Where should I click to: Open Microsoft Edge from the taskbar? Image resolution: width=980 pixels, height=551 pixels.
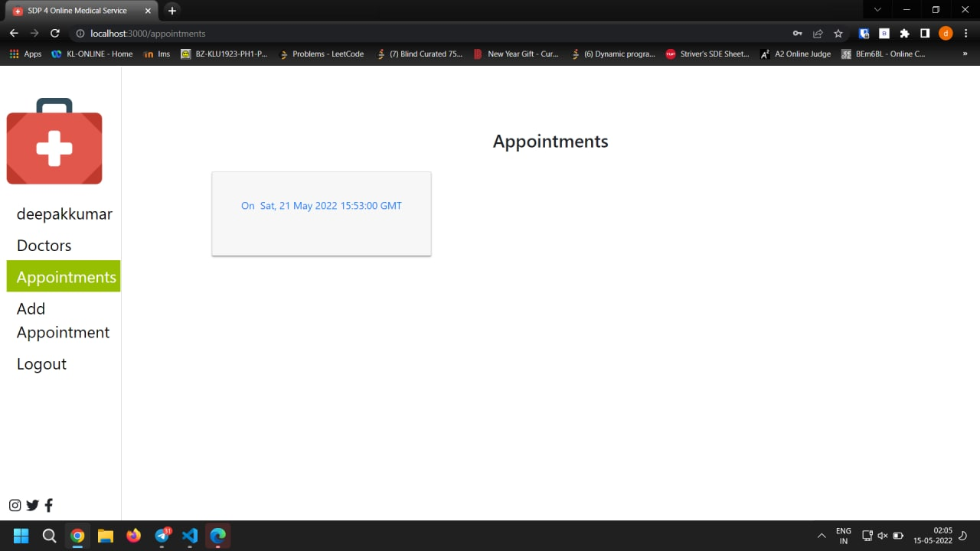218,536
